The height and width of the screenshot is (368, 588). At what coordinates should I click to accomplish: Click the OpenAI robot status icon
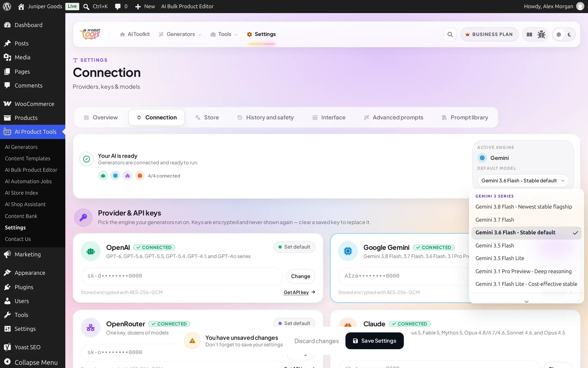103,176
